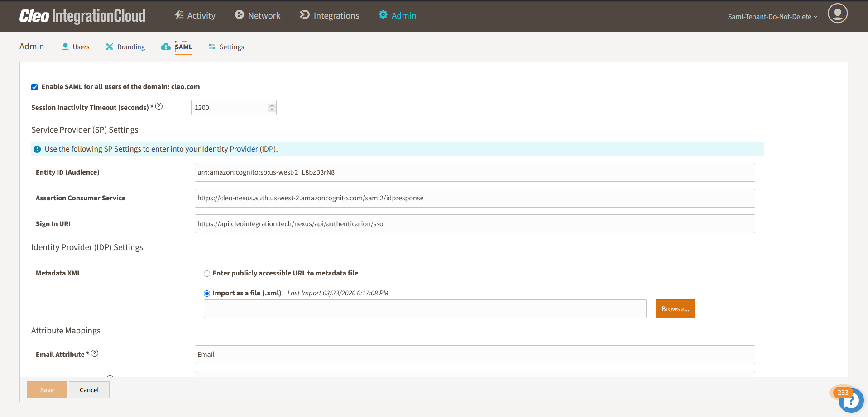Select Import as a file (.xml) radio
The image size is (868, 417).
point(207,294)
